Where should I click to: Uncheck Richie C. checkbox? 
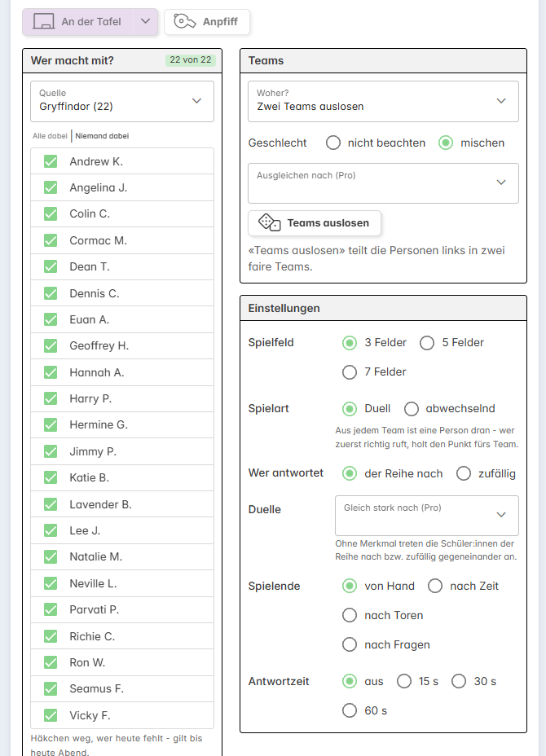(x=51, y=636)
